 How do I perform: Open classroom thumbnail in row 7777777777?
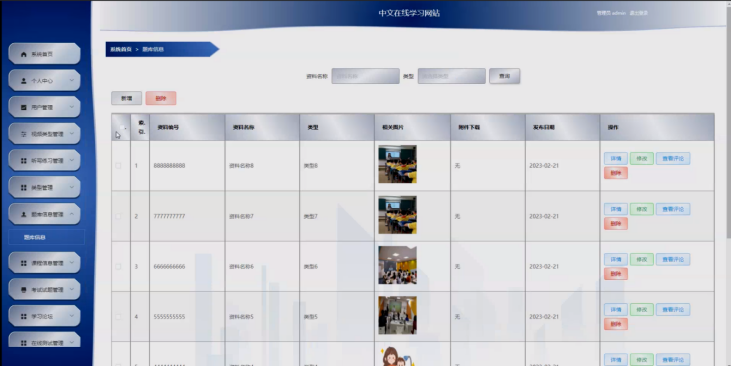397,215
